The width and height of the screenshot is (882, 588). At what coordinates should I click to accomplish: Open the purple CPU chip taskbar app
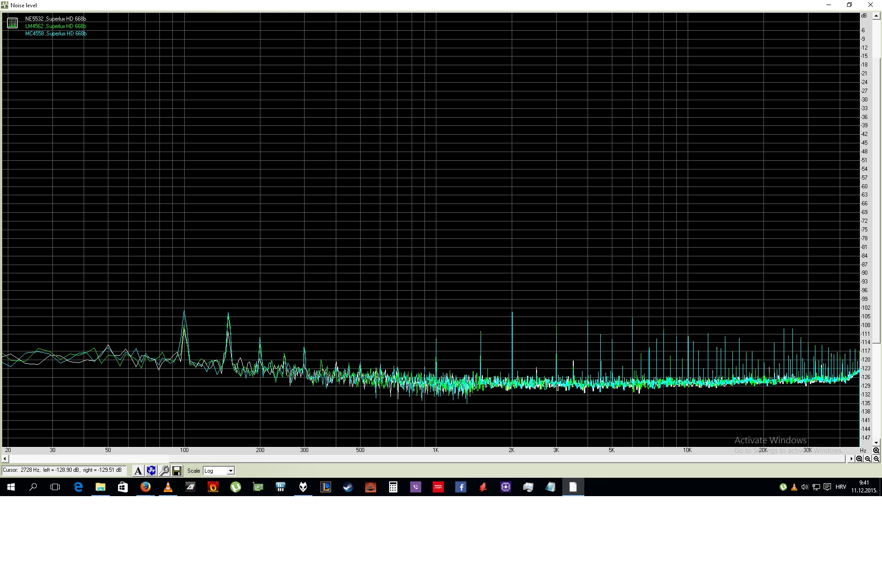pyautogui.click(x=506, y=487)
